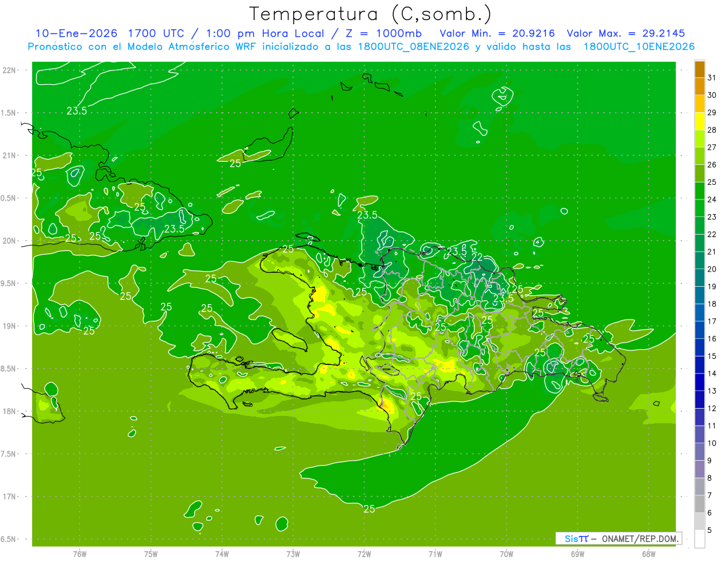Select the yellow swatch labeled 28
This screenshot has width=728, height=562.
(x=699, y=122)
